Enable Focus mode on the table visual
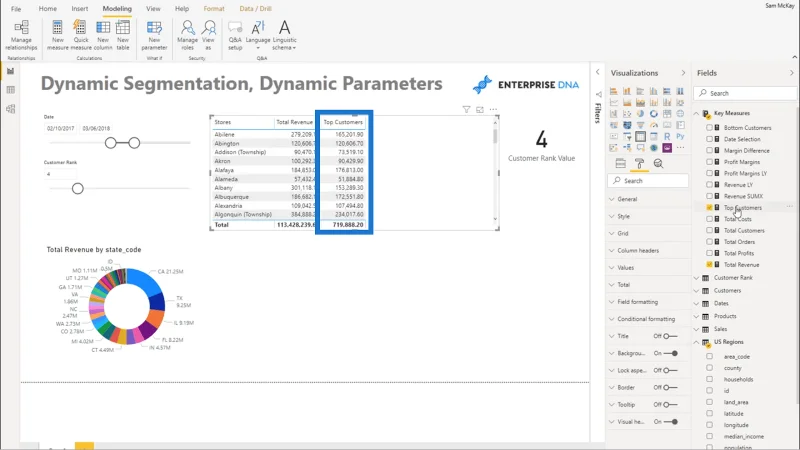The image size is (800, 450). [x=480, y=109]
